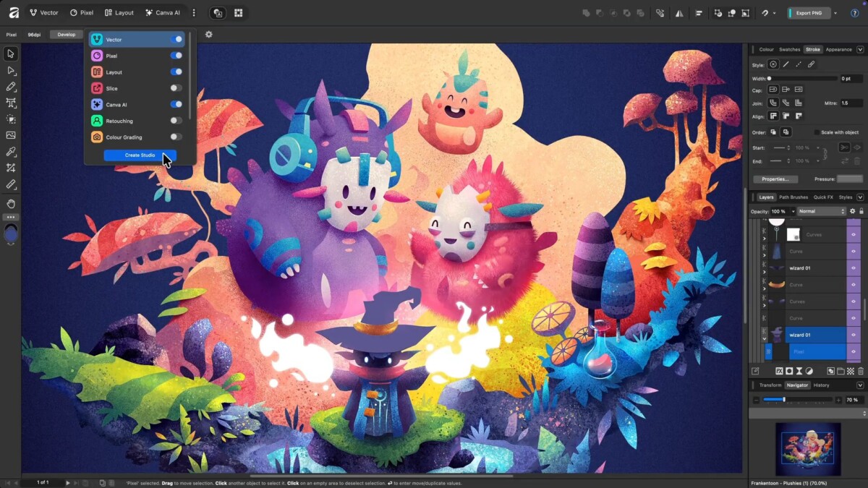Activate the Hand view tool
Image resolution: width=868 pixels, height=488 pixels.
coord(11,204)
